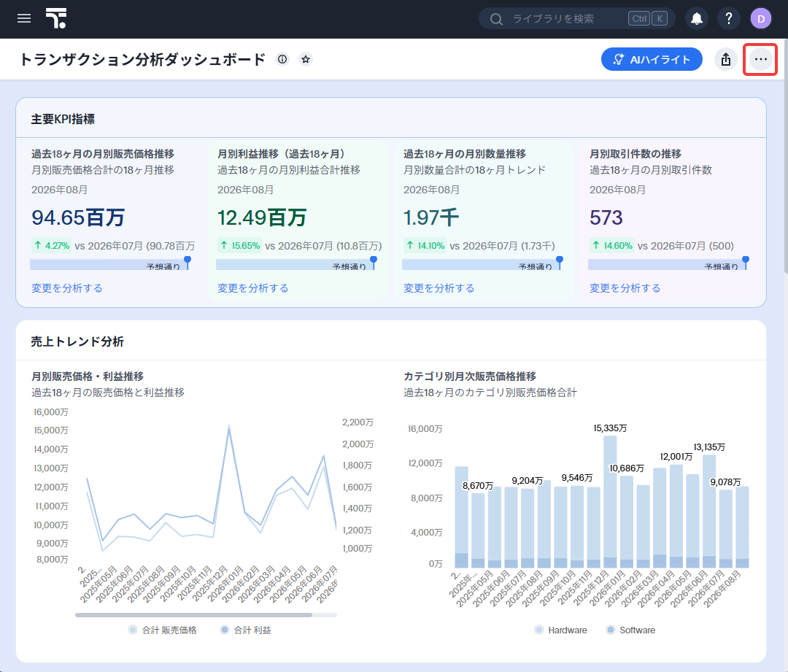Open the help question mark icon
This screenshot has width=788, height=672.
click(x=729, y=19)
